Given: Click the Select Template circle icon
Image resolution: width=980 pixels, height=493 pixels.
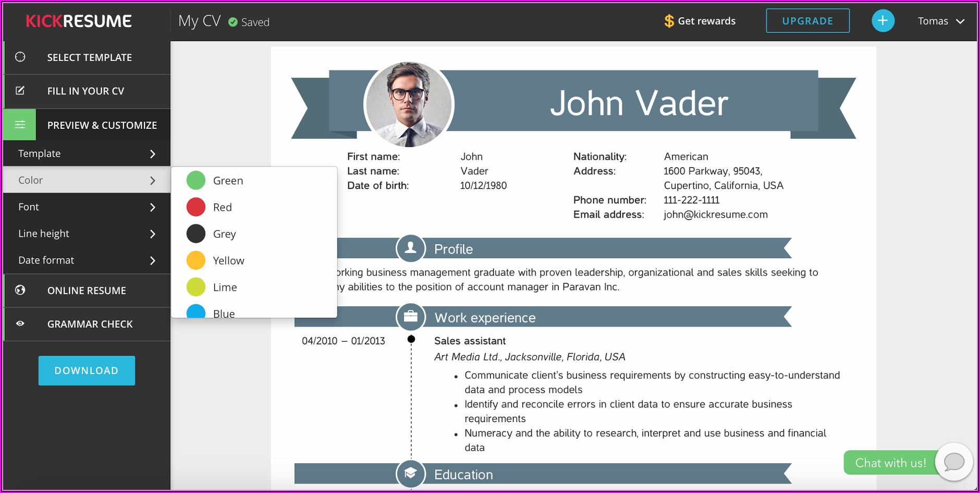Looking at the screenshot, I should 20,57.
